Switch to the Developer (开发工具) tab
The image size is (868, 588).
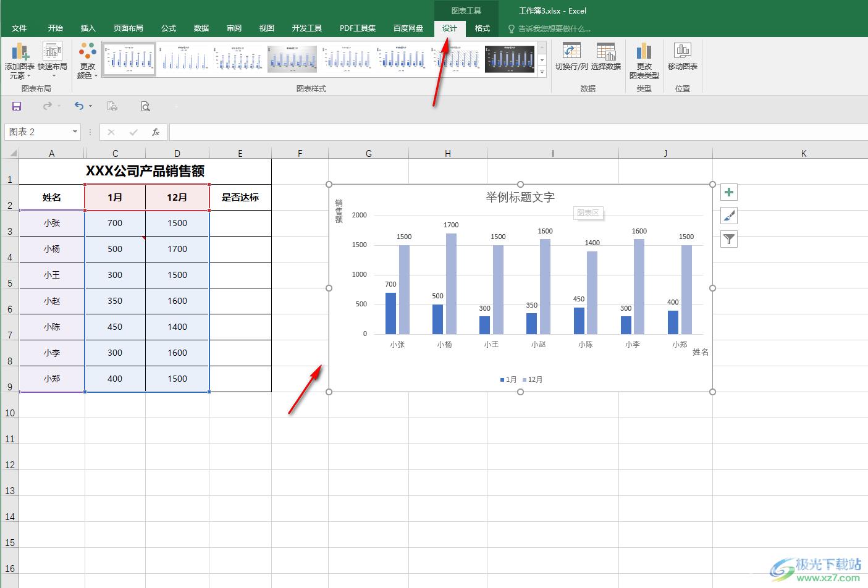pyautogui.click(x=307, y=28)
